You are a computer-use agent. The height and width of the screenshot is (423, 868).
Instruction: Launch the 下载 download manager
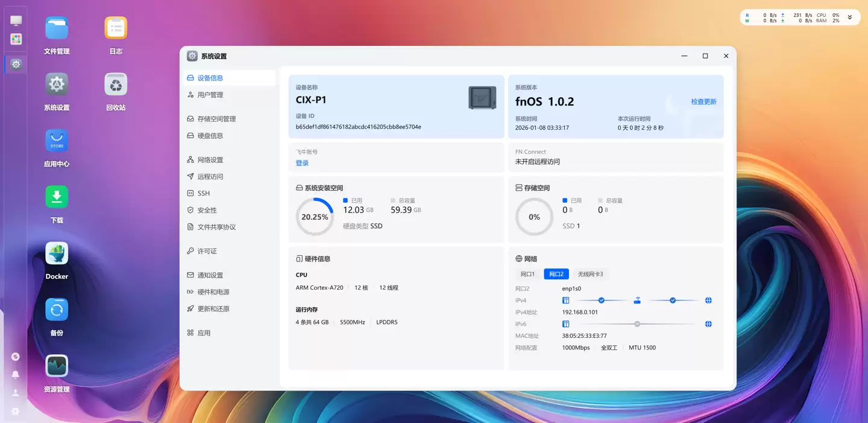56,197
